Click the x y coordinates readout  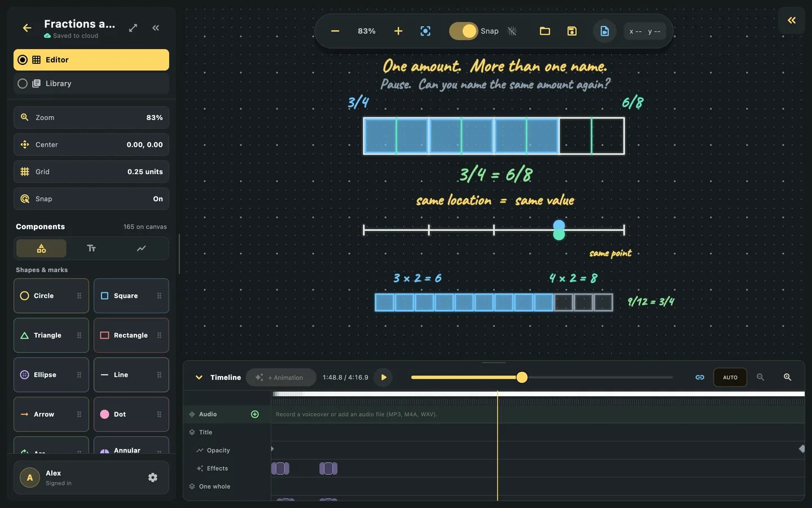click(645, 32)
